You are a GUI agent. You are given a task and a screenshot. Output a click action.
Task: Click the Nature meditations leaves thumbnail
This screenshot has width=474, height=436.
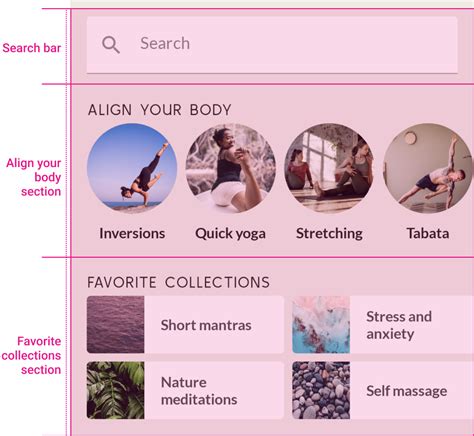click(115, 390)
